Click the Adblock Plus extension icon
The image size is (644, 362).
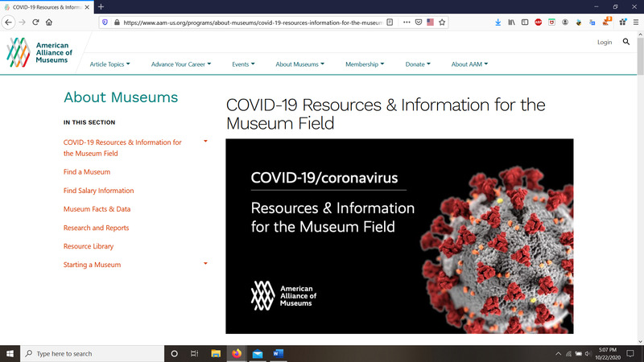(539, 23)
